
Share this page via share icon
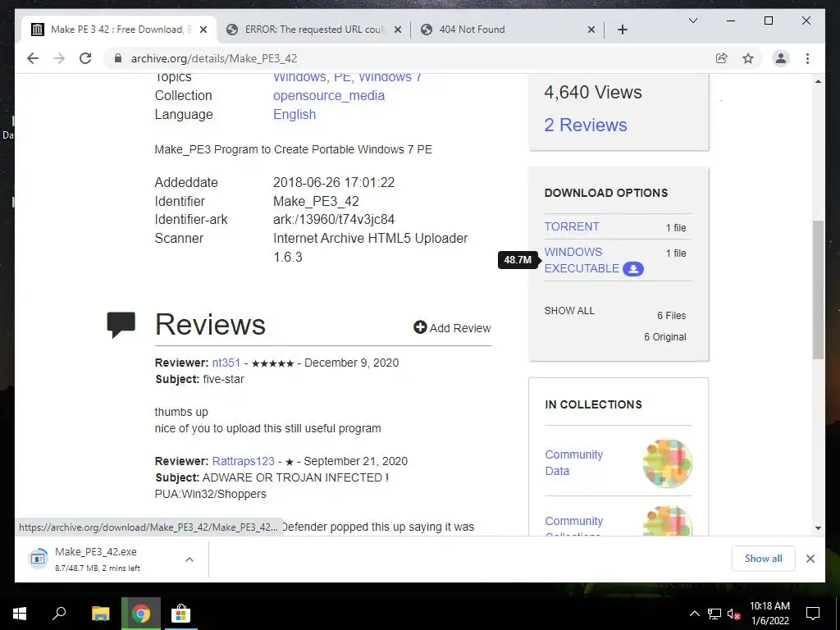click(722, 58)
